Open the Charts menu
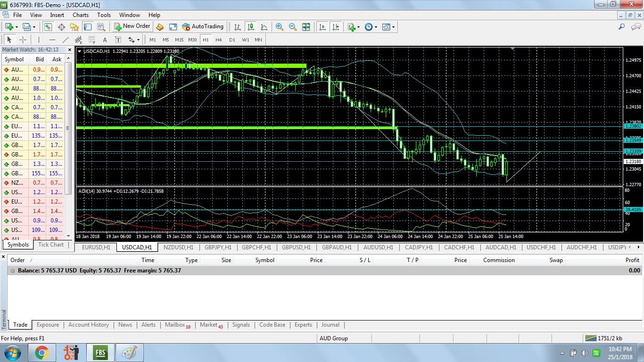The width and height of the screenshot is (644, 362). click(x=81, y=15)
